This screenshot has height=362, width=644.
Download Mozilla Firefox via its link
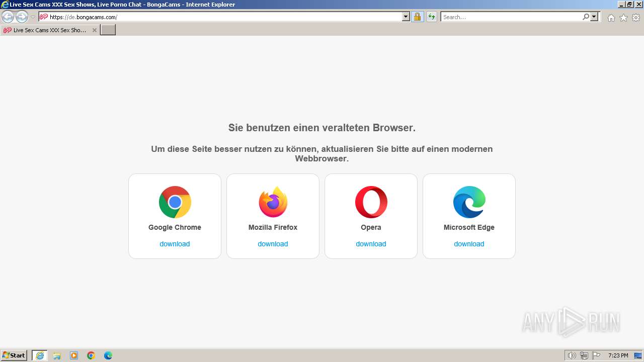tap(273, 244)
